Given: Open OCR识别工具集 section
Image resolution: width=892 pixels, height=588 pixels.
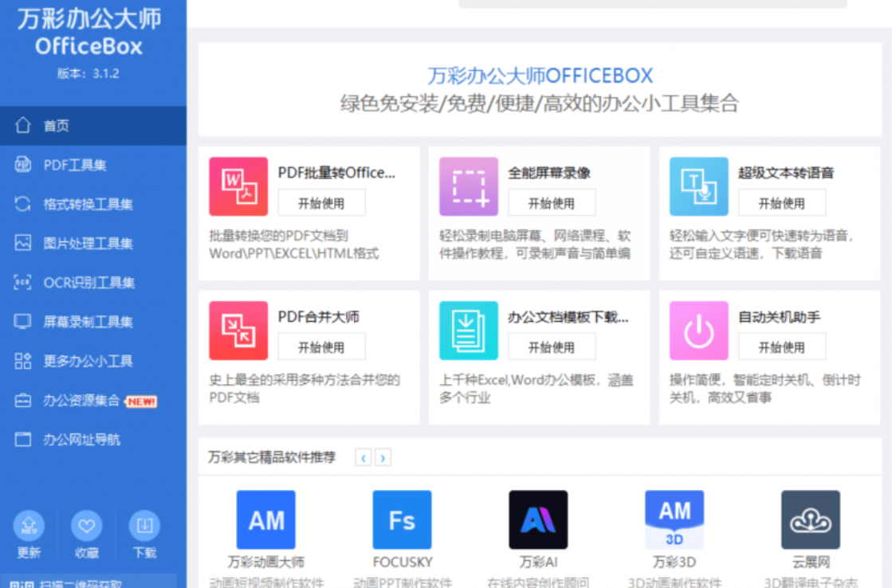Looking at the screenshot, I should coord(92,283).
